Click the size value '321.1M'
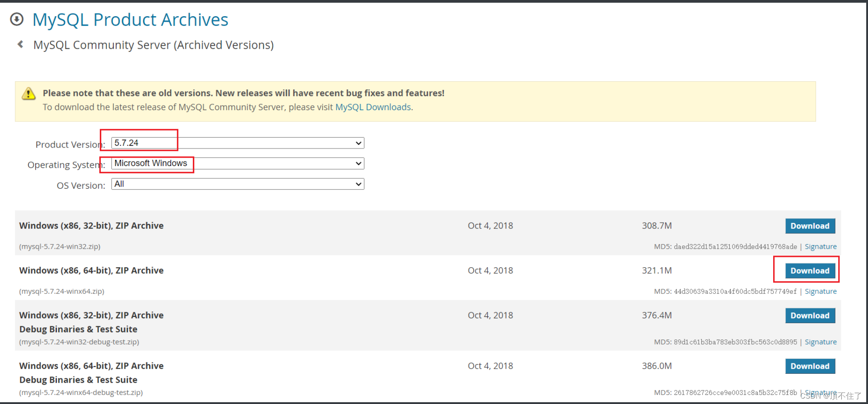The image size is (868, 404). point(657,270)
